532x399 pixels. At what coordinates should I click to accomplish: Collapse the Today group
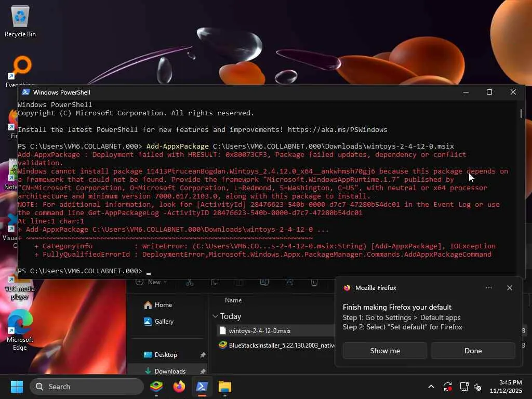click(x=215, y=316)
